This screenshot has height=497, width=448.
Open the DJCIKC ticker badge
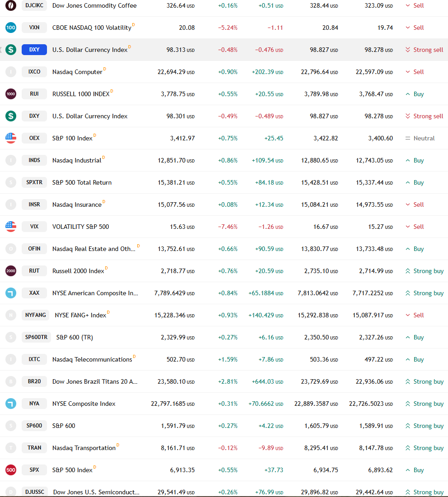point(34,5)
